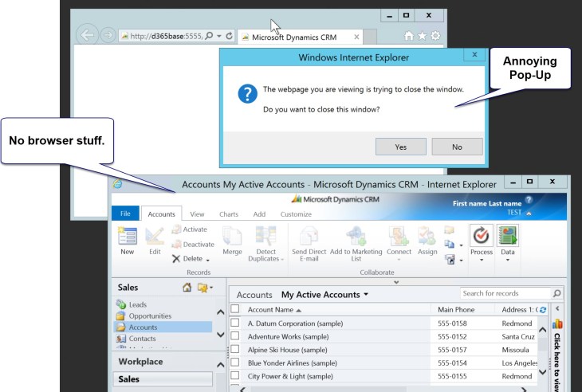
Task: Expand the user menu arrow next to TEST
Action: click(529, 214)
